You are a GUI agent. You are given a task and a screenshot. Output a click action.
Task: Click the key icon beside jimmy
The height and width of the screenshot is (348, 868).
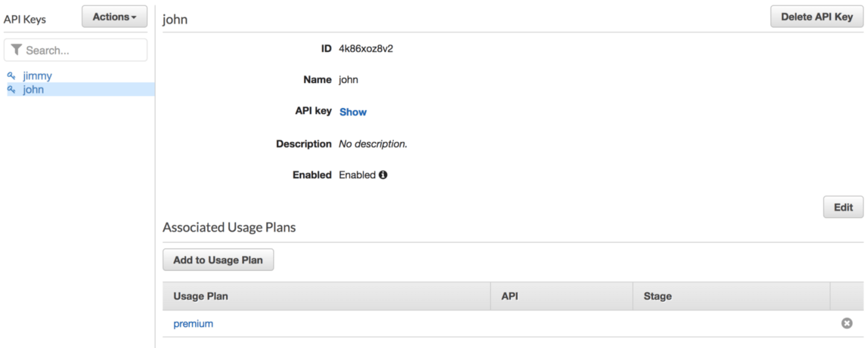(x=11, y=76)
